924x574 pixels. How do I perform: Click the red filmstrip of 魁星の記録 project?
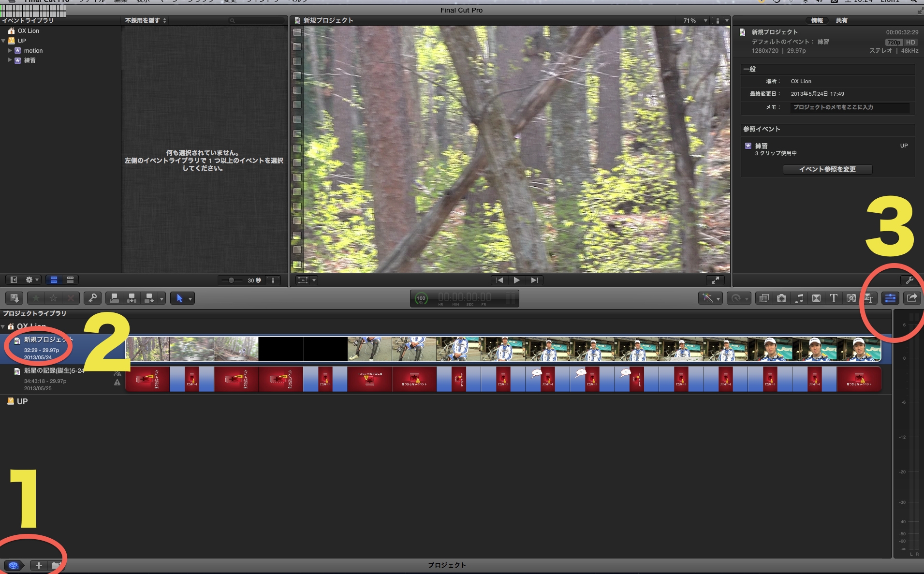(503, 379)
